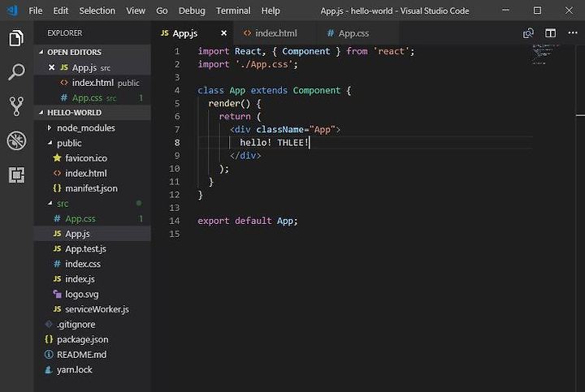
Task: Click the braces icon of manifest.json
Action: (x=57, y=188)
